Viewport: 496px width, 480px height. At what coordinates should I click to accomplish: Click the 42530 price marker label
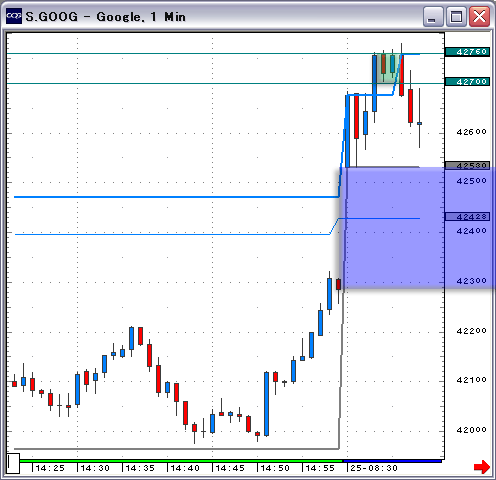point(467,165)
